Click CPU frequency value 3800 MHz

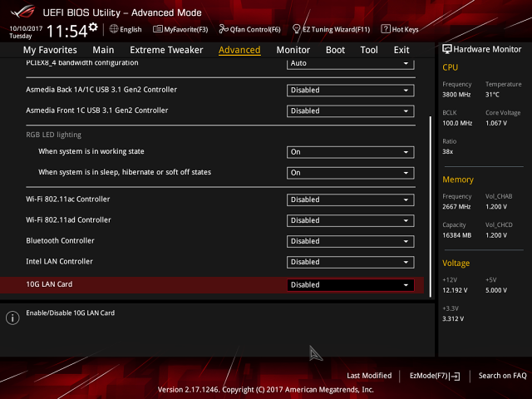456,95
